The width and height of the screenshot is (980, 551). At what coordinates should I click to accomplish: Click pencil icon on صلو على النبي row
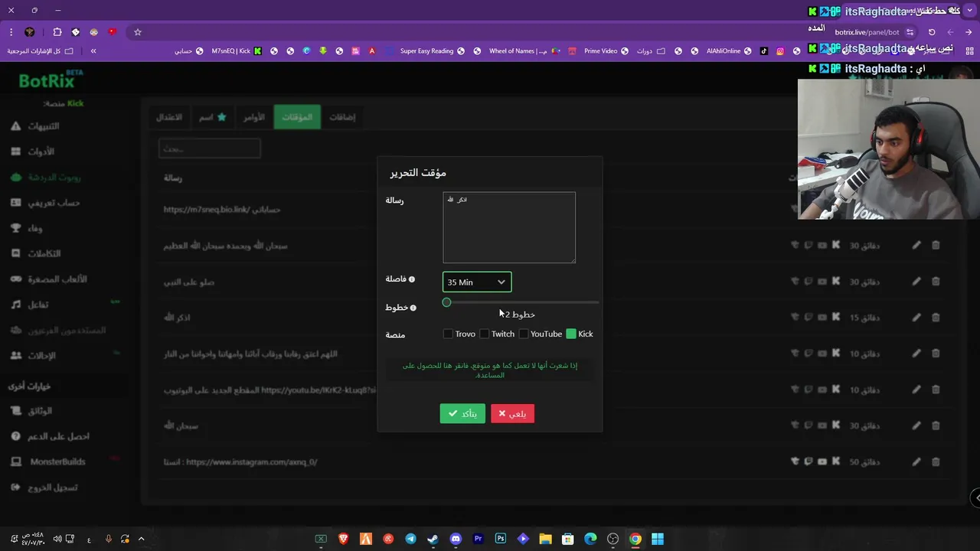[x=916, y=282]
